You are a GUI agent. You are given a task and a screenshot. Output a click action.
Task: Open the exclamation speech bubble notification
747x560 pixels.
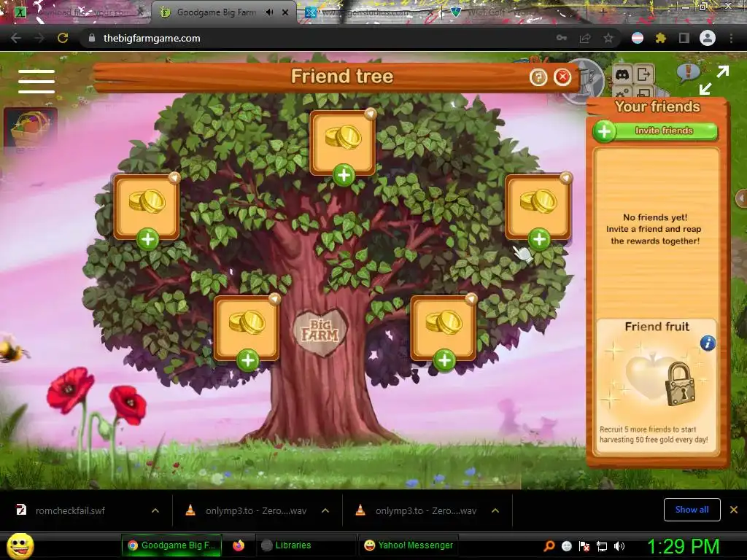point(688,73)
